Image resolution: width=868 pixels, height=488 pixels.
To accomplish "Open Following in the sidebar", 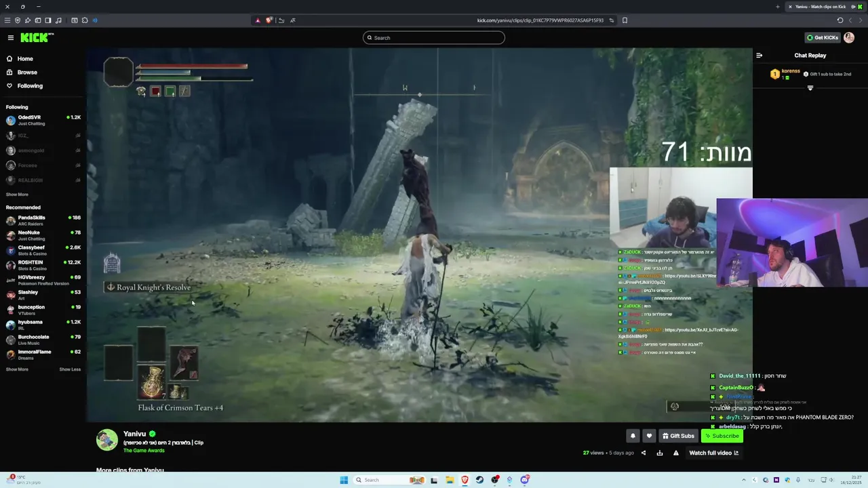I will pos(30,86).
